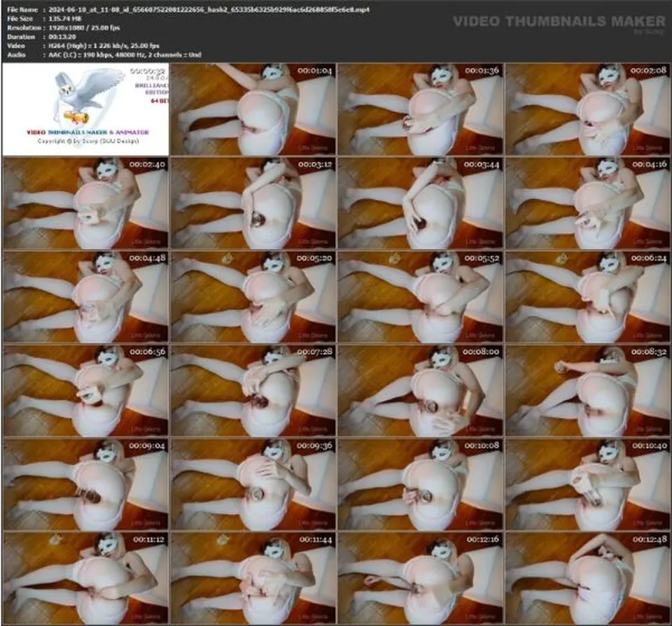Select the thumbnail timestamped 00:11:12
The width and height of the screenshot is (672, 626).
[x=85, y=578]
